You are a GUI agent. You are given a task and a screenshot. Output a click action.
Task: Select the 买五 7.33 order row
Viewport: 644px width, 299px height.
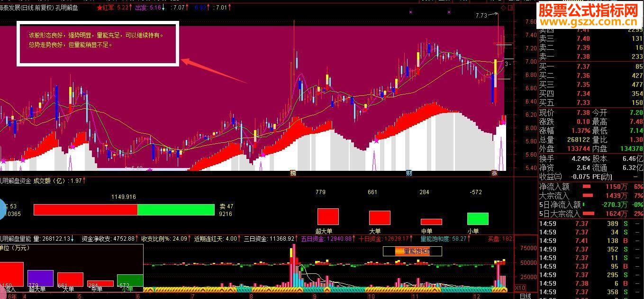click(591, 103)
